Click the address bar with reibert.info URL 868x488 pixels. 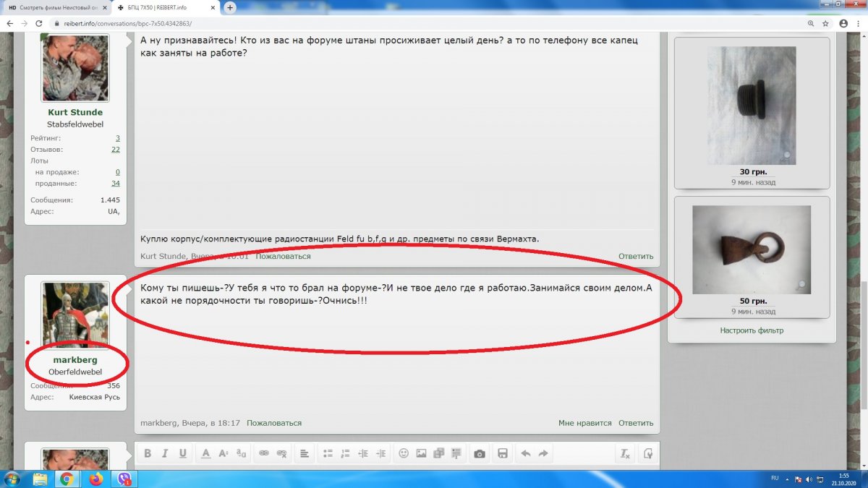coord(427,23)
